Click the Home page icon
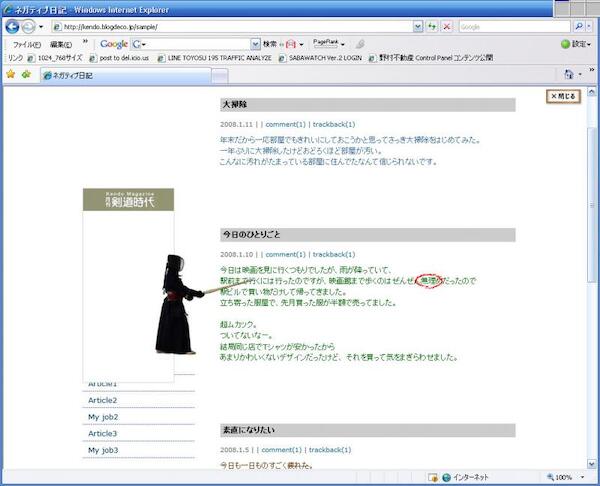 569,74
